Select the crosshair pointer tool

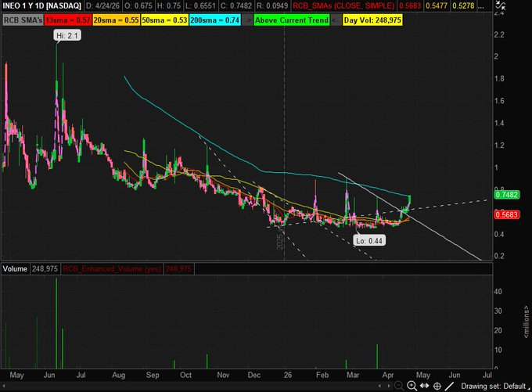click(x=437, y=386)
